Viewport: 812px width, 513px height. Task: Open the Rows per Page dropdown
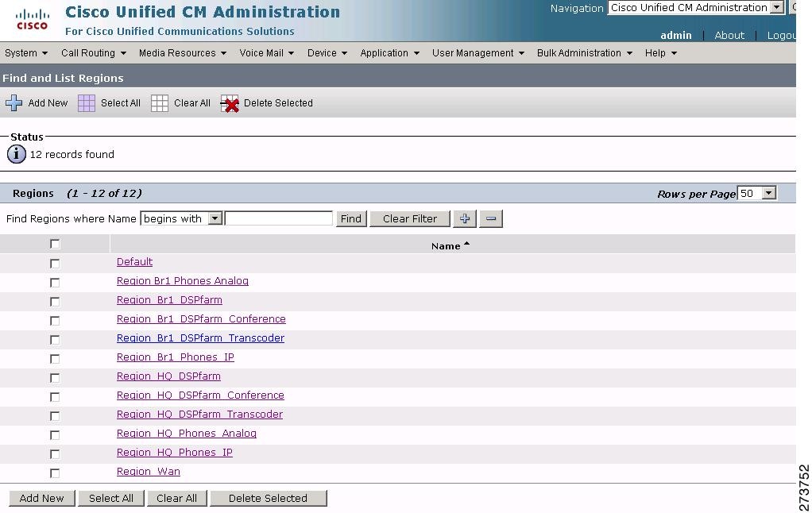click(756, 193)
